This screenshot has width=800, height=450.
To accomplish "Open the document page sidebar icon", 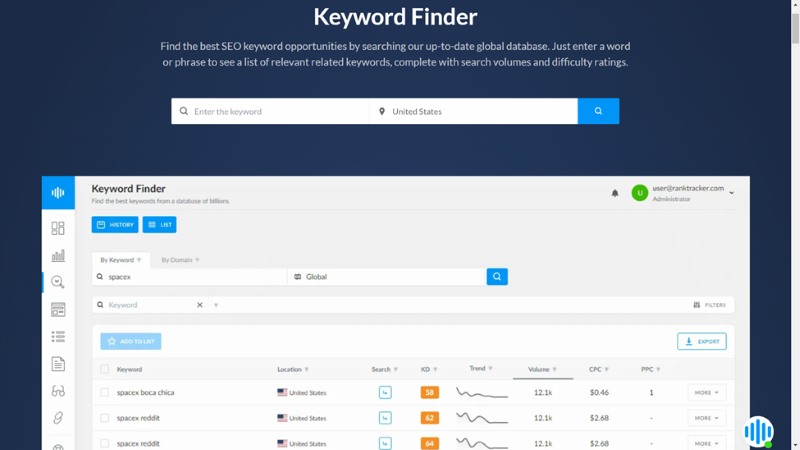I will click(x=58, y=364).
